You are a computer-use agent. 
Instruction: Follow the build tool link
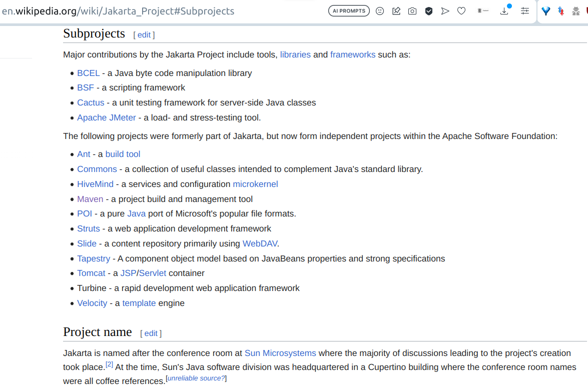(x=123, y=154)
